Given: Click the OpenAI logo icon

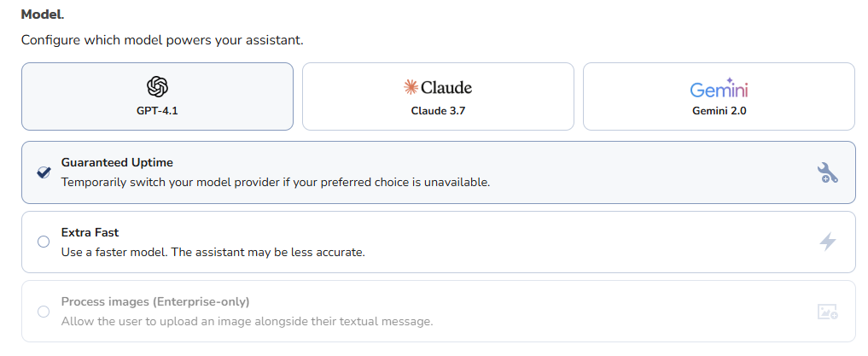Looking at the screenshot, I should click(x=157, y=87).
